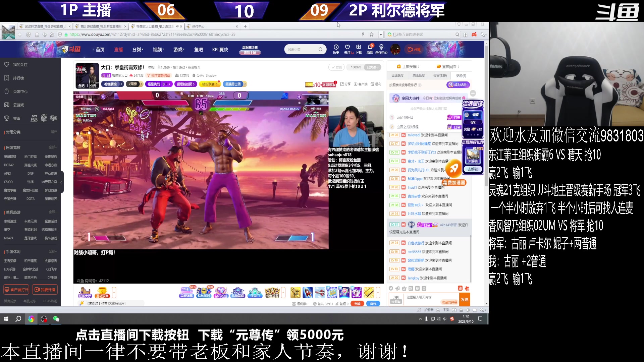
Task: Open the emoji picker in chat toolbar
Action: [391, 288]
